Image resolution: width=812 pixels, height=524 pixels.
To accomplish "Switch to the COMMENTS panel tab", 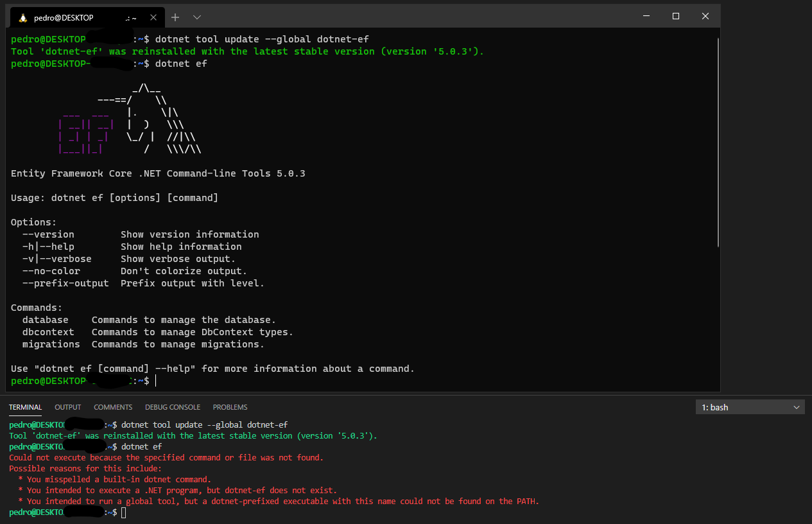I will point(113,407).
